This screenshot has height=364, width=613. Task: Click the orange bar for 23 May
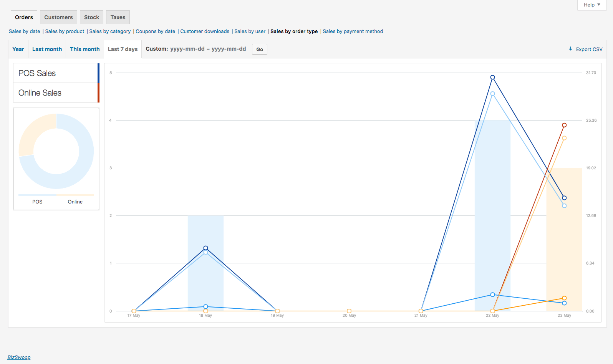[564, 239]
